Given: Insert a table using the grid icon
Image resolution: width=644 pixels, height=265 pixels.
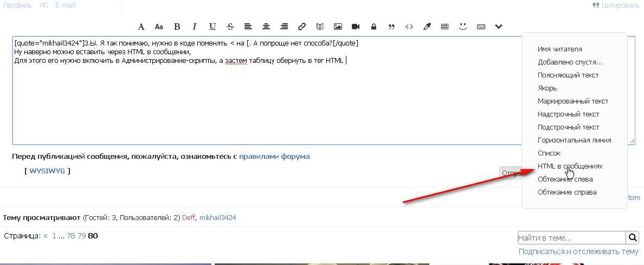Looking at the screenshot, I should [445, 27].
